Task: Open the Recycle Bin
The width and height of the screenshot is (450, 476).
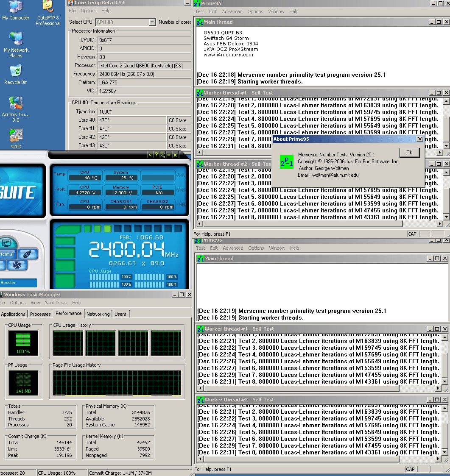Action: tap(16, 74)
